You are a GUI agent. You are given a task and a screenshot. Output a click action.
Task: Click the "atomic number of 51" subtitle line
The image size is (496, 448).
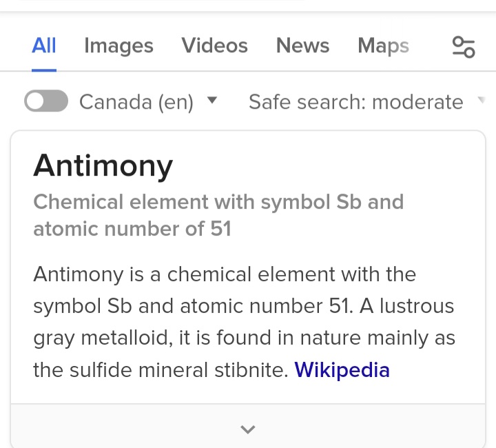[x=132, y=228]
